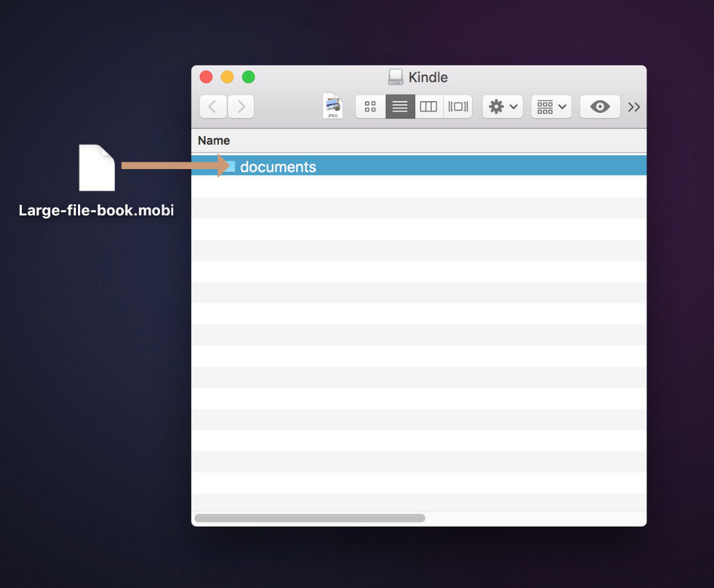This screenshot has width=714, height=588.
Task: Select the list view icon
Action: click(x=399, y=106)
